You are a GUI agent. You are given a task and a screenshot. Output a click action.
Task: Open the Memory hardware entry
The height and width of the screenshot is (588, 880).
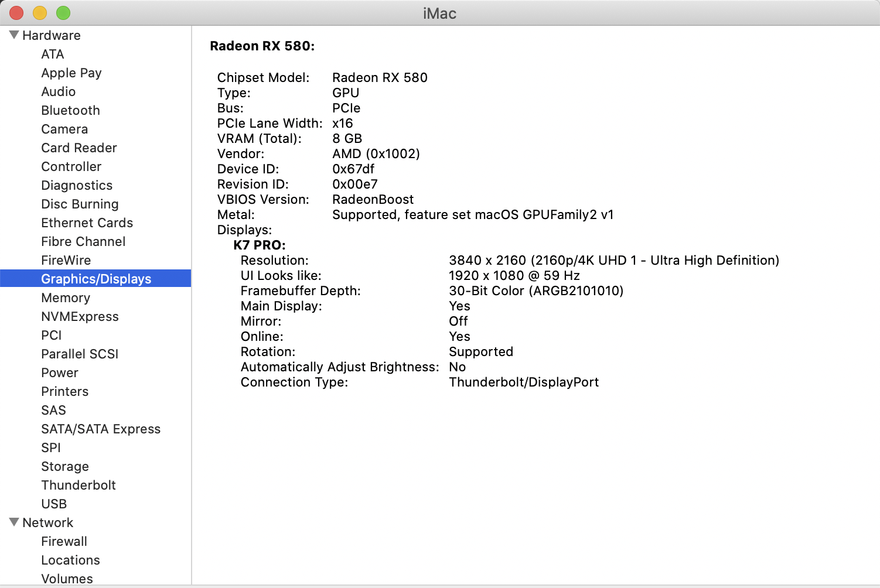(x=66, y=298)
